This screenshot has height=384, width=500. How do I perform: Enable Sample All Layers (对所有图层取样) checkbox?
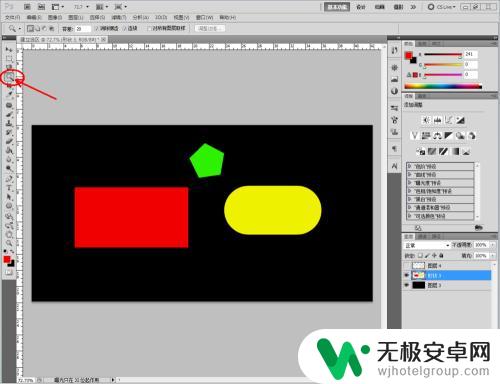[149, 29]
